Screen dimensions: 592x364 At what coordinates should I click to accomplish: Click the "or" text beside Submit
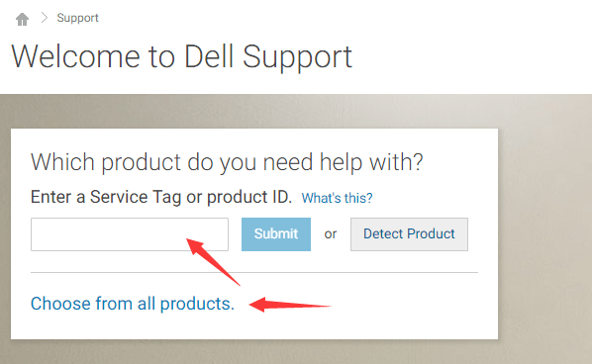[x=331, y=234]
